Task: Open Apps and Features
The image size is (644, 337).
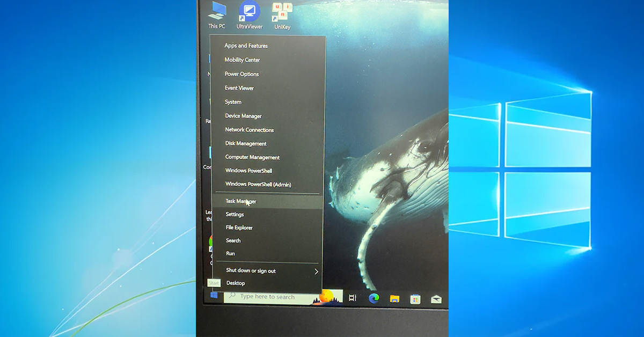Action: (246, 46)
